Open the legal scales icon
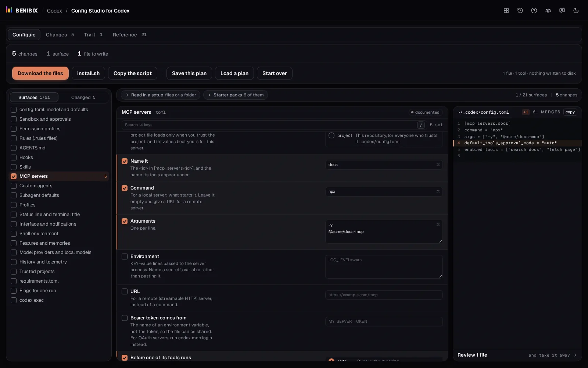The image size is (588, 368). pos(548,11)
